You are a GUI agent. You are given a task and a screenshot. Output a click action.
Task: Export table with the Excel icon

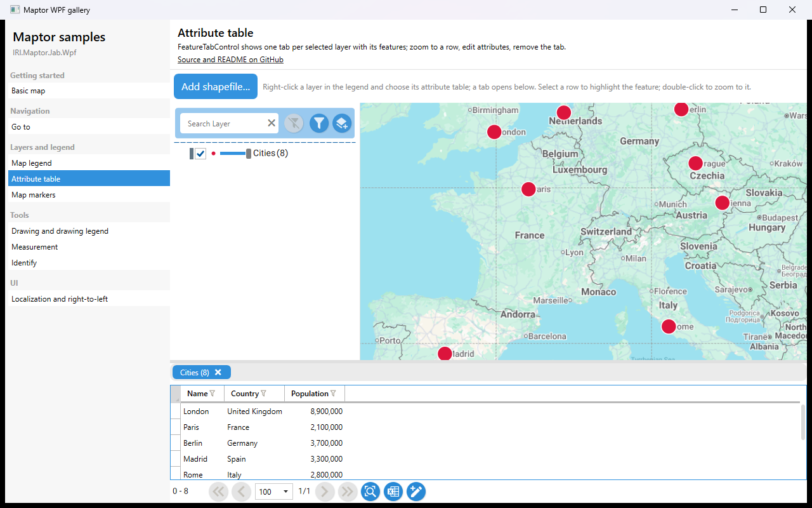click(x=393, y=491)
